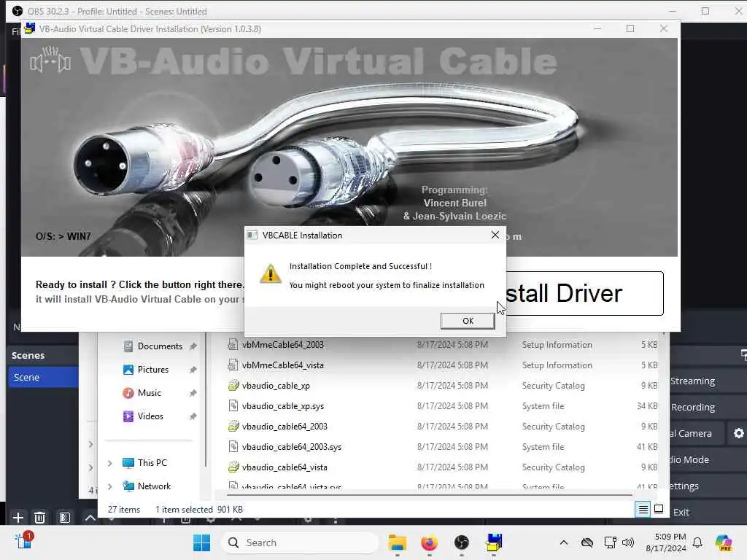Click the vbaudio_cable64_2003.sys file icon
Image resolution: width=747 pixels, height=560 pixels.
[x=233, y=447]
